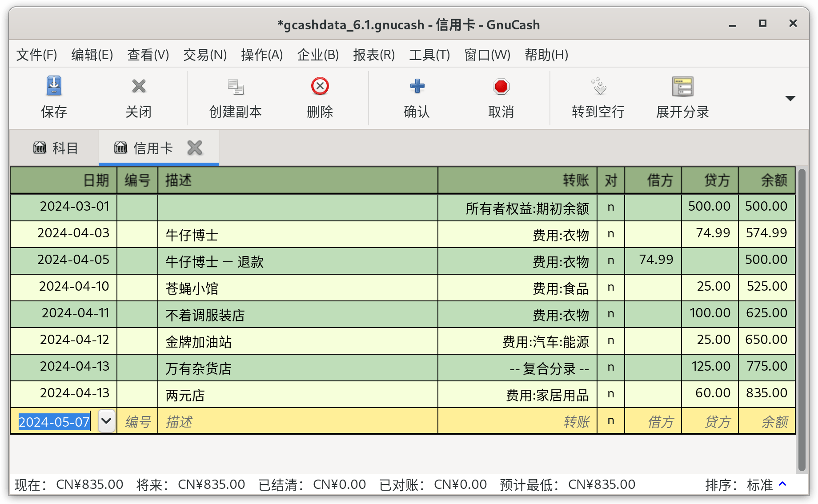Toggle reconcile flag for 苍蝇小馆 row

coord(611,288)
